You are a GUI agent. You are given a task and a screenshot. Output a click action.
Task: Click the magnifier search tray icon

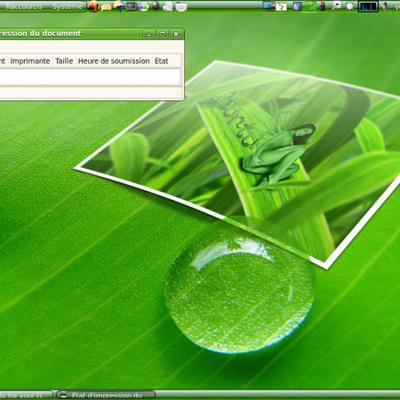point(337,6)
